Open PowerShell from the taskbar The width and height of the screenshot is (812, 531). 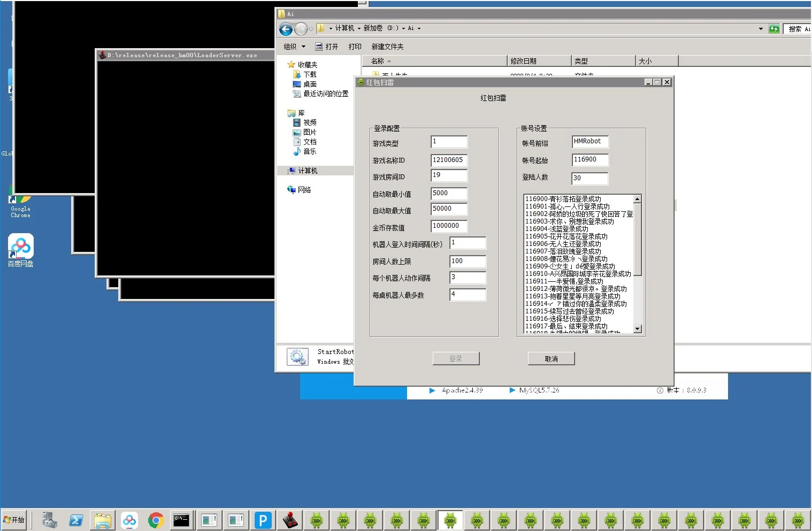pyautogui.click(x=76, y=520)
